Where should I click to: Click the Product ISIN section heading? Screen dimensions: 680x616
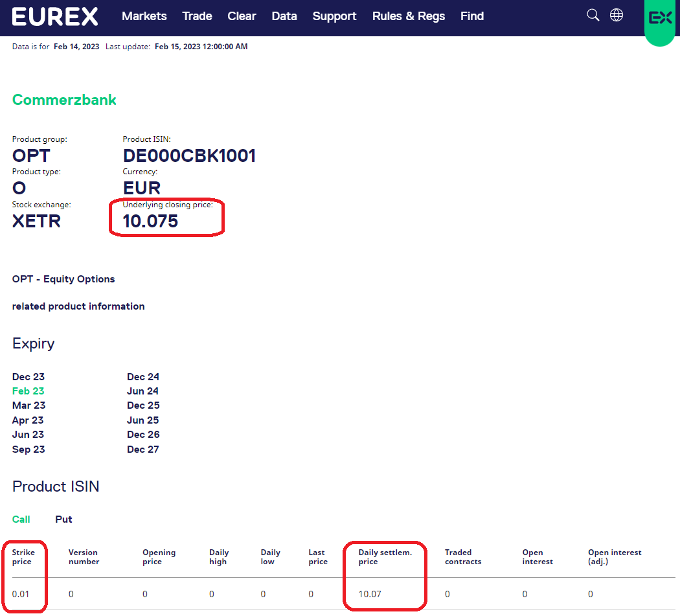(56, 486)
